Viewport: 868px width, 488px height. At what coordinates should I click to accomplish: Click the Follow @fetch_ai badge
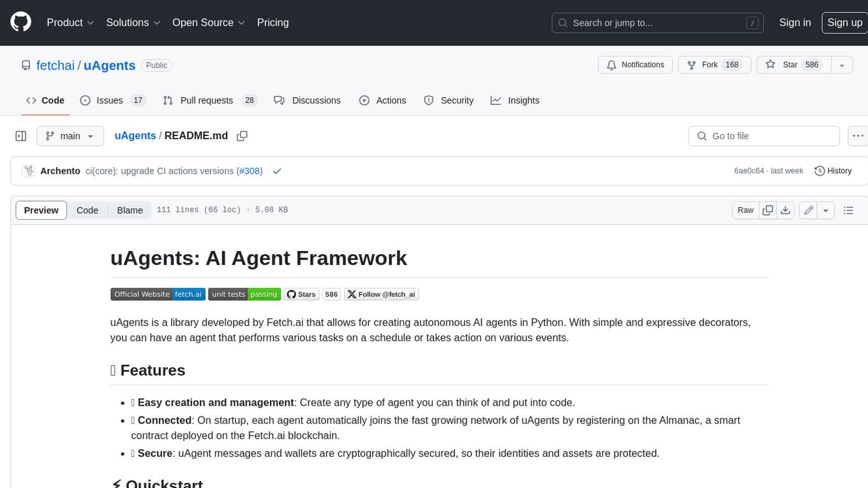click(x=382, y=294)
